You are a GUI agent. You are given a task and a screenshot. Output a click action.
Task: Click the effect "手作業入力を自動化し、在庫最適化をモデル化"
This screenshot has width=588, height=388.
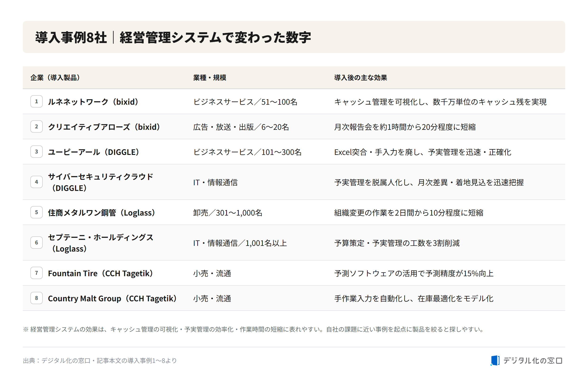tap(414, 298)
